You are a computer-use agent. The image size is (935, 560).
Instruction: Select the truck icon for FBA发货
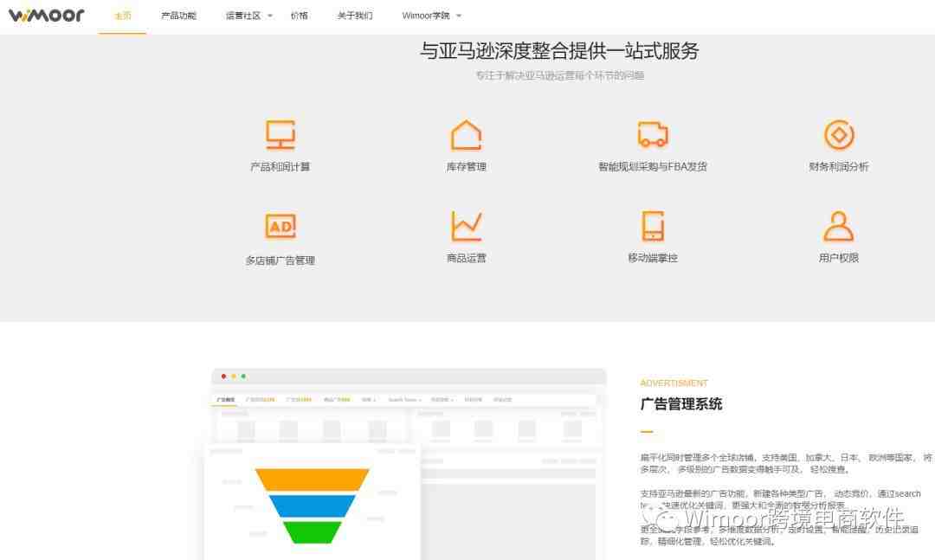(x=653, y=134)
